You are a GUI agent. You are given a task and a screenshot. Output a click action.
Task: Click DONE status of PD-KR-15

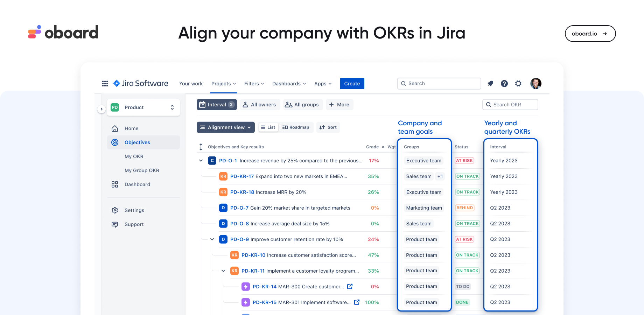[462, 302]
